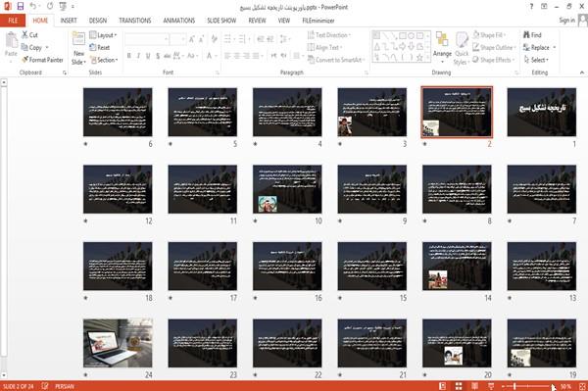This screenshot has height=391, width=588.
Task: Click the zoom slider in status bar
Action: 527,386
